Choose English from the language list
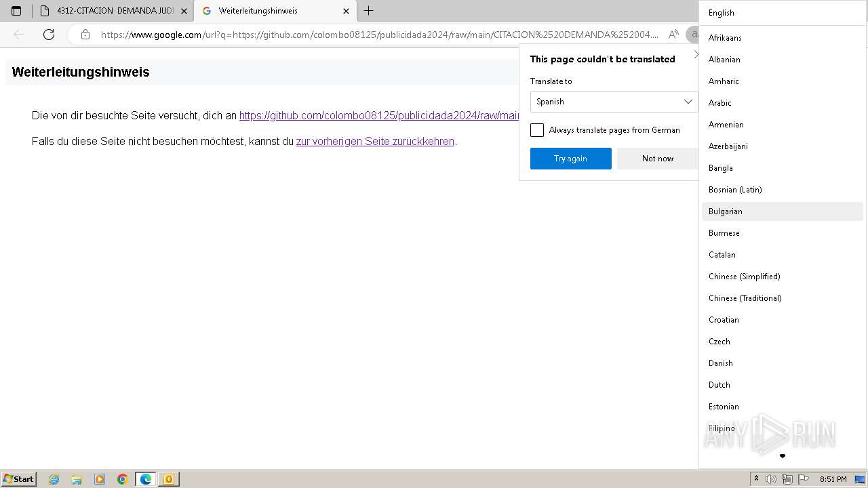Screen dimensions: 868x488 [783, 13]
